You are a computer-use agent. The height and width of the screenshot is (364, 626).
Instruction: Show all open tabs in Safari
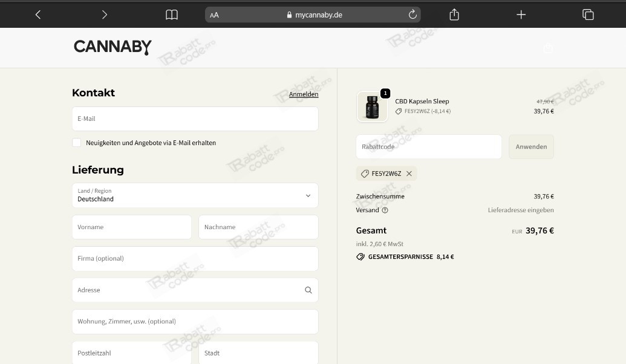point(587,15)
